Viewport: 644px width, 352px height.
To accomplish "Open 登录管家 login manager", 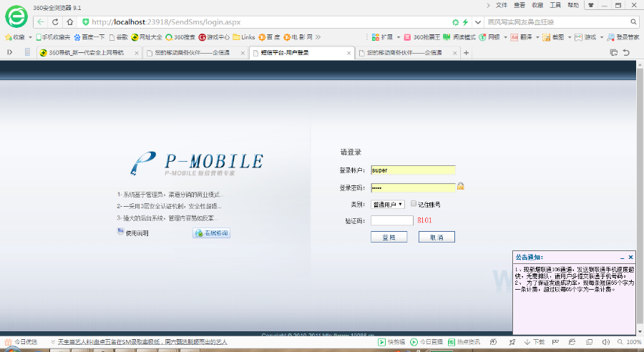I will [623, 37].
